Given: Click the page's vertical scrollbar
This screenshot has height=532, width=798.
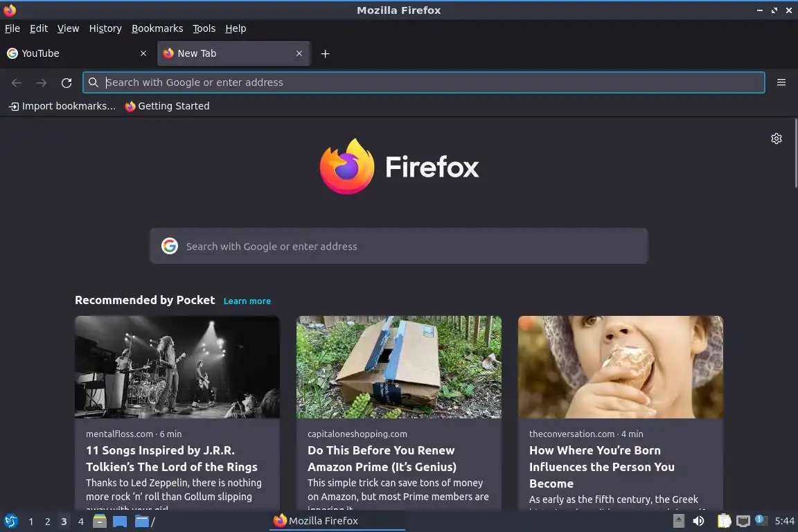Looking at the screenshot, I should click(795, 154).
